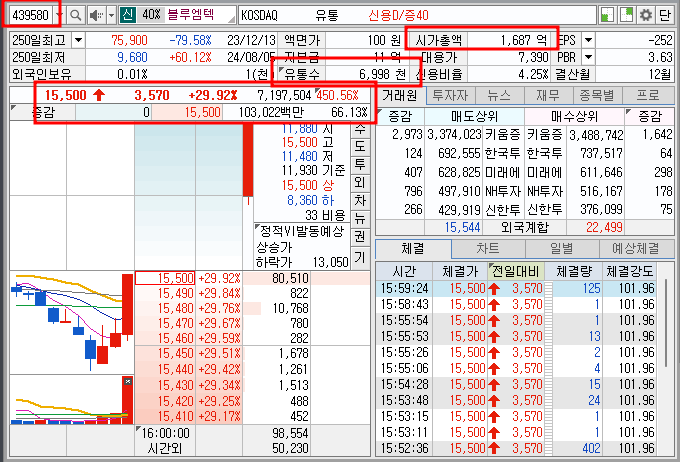The height and width of the screenshot is (462, 680).
Task: Click the first green layout icon at top right
Action: coord(607,16)
